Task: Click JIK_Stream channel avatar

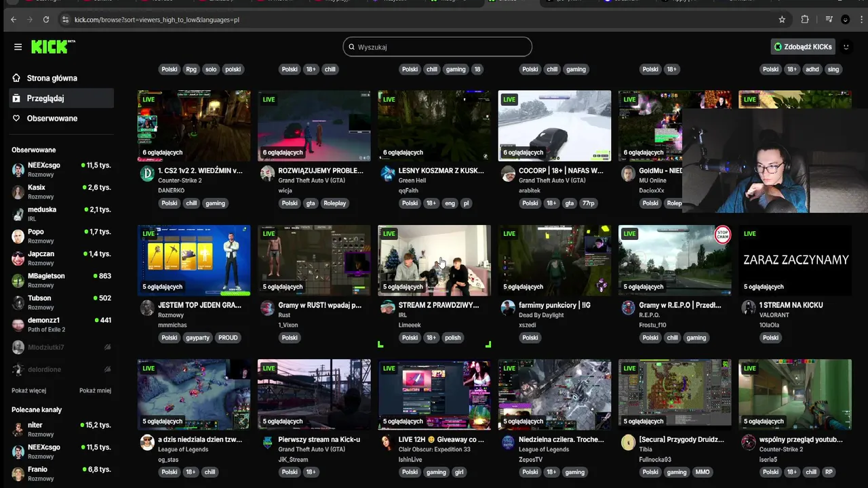Action: (x=267, y=443)
